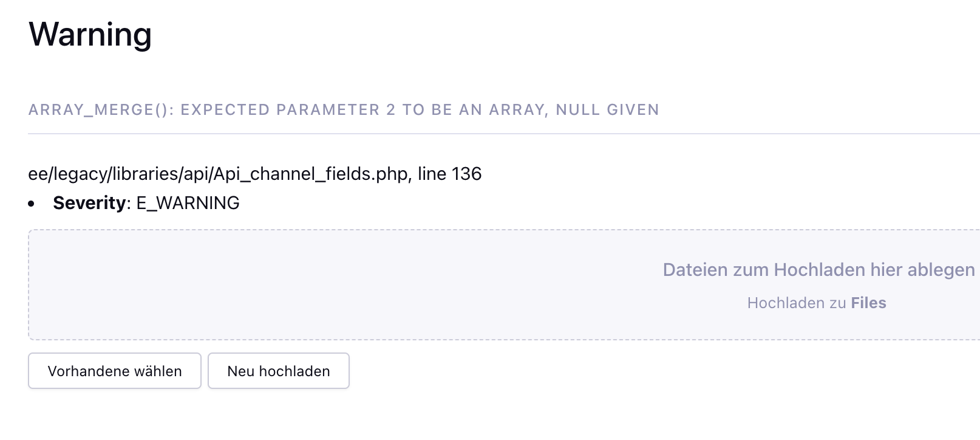980x440 pixels.
Task: Click the Severity: E_WARNING line
Action: [146, 202]
